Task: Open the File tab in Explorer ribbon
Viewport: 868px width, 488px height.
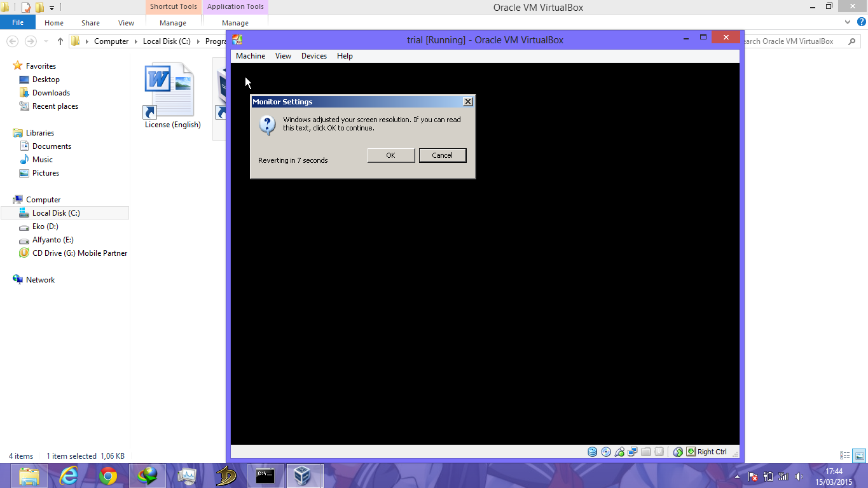Action: 18,22
